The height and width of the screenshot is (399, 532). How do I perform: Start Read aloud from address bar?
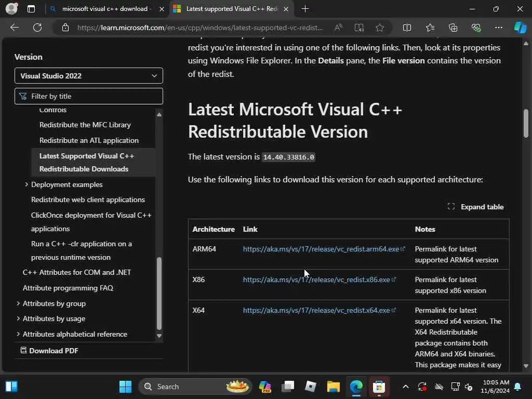[x=338, y=28]
